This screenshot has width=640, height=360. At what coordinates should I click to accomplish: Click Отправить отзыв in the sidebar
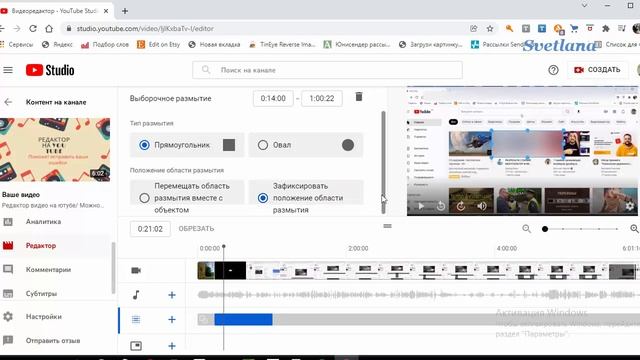point(53,340)
